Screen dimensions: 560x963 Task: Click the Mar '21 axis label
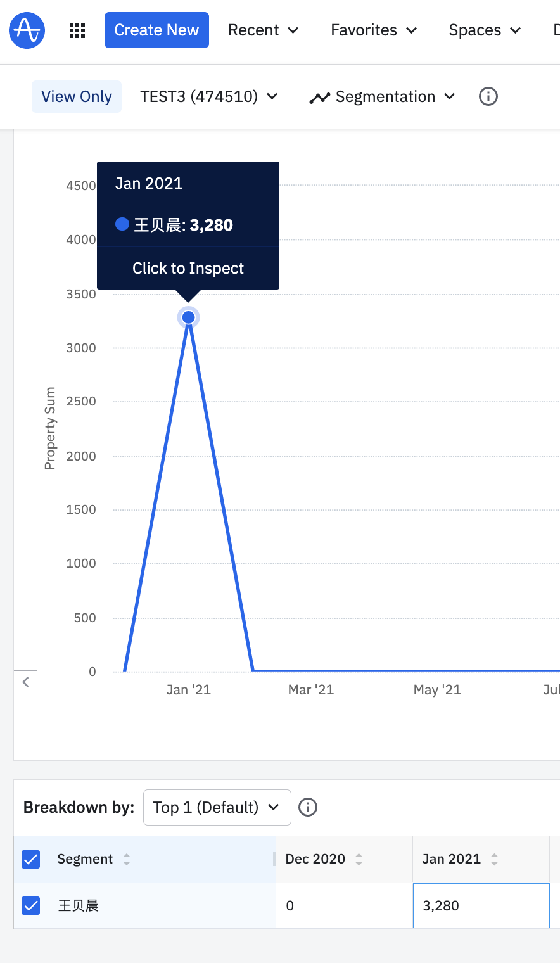311,689
